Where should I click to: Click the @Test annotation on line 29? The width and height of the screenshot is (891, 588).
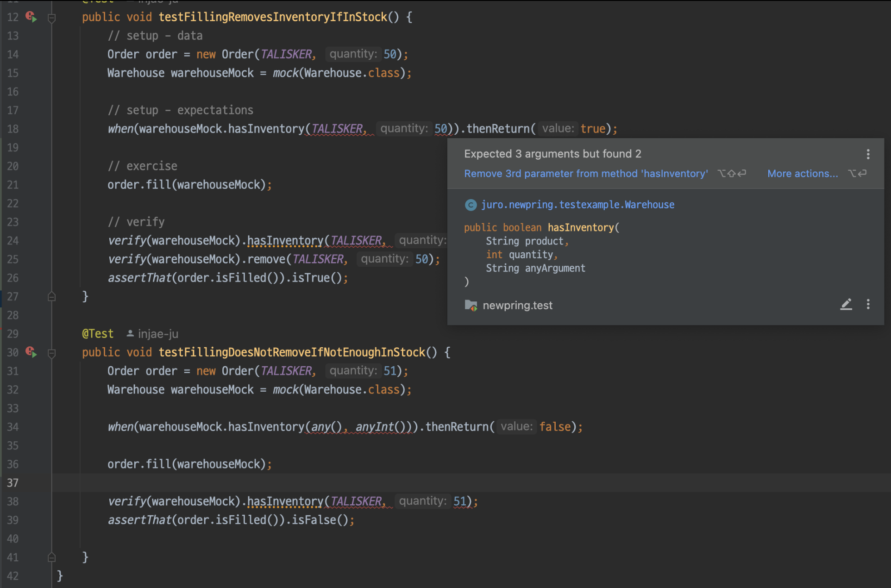click(98, 334)
